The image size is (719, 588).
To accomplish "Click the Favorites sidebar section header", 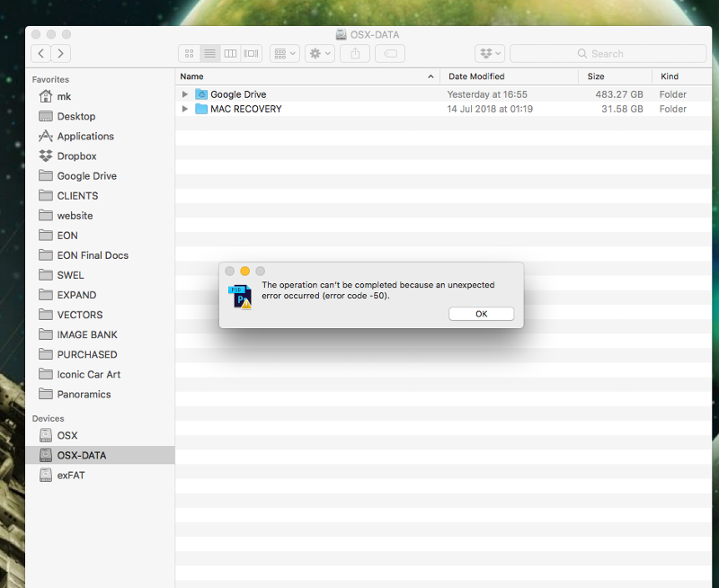I will (50, 80).
